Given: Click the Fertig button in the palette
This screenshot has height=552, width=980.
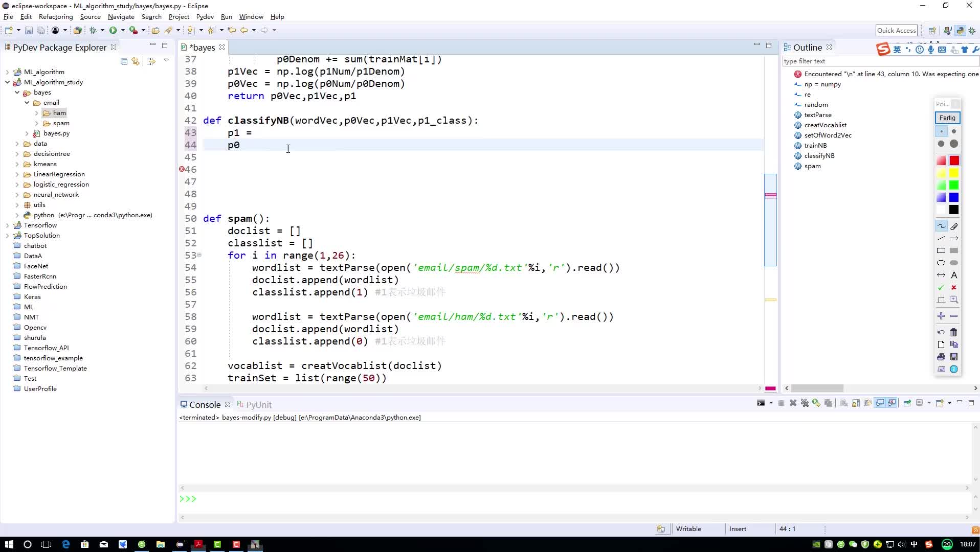Looking at the screenshot, I should pos(947,118).
